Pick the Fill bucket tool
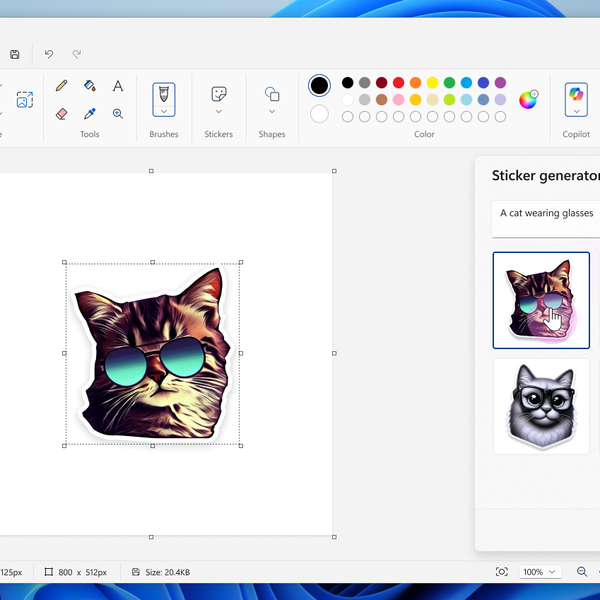 90,86
